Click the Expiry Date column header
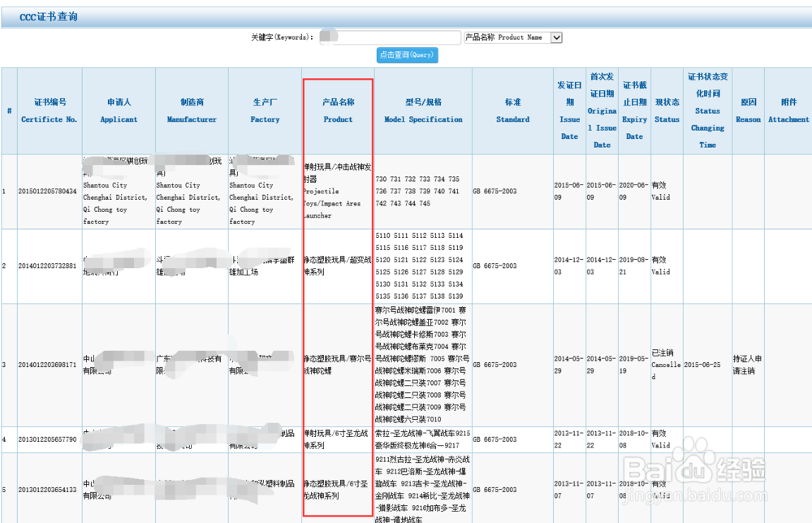The image size is (812, 523). point(634,110)
